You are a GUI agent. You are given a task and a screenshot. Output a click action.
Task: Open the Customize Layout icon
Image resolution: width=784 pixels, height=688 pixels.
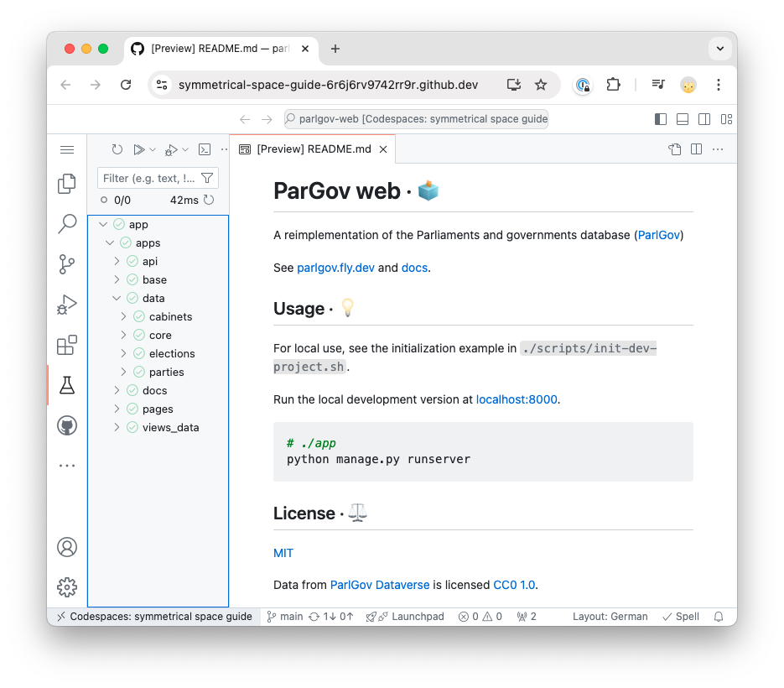pyautogui.click(x=726, y=119)
